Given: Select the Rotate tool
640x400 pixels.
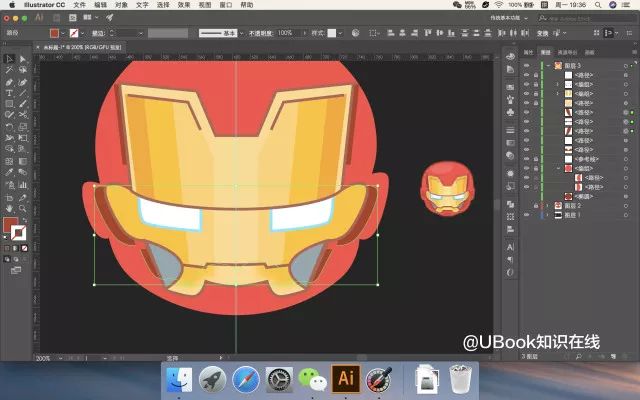Looking at the screenshot, I should tap(9, 127).
